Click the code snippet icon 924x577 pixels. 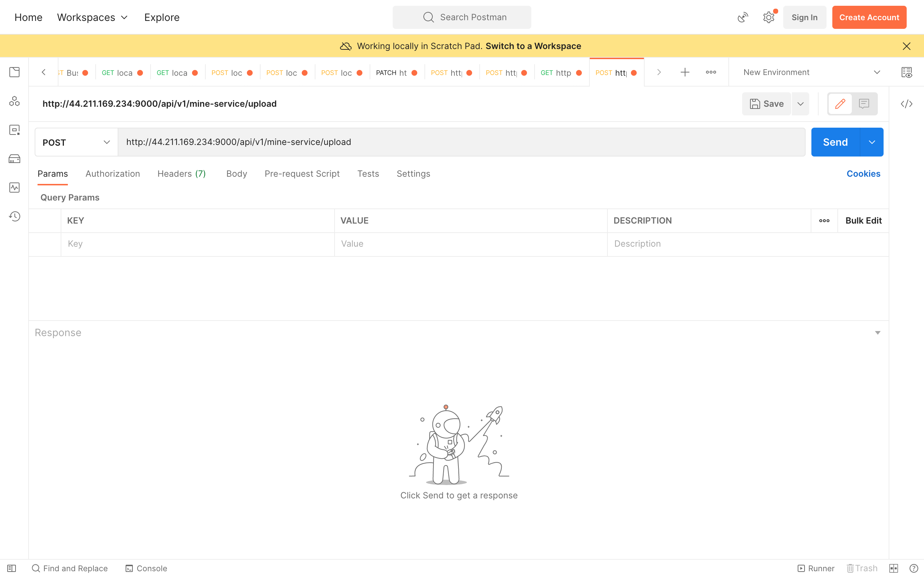[906, 104]
